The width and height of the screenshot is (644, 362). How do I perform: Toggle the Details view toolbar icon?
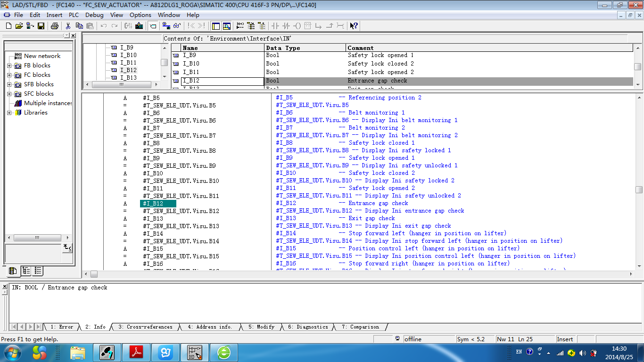(227, 26)
